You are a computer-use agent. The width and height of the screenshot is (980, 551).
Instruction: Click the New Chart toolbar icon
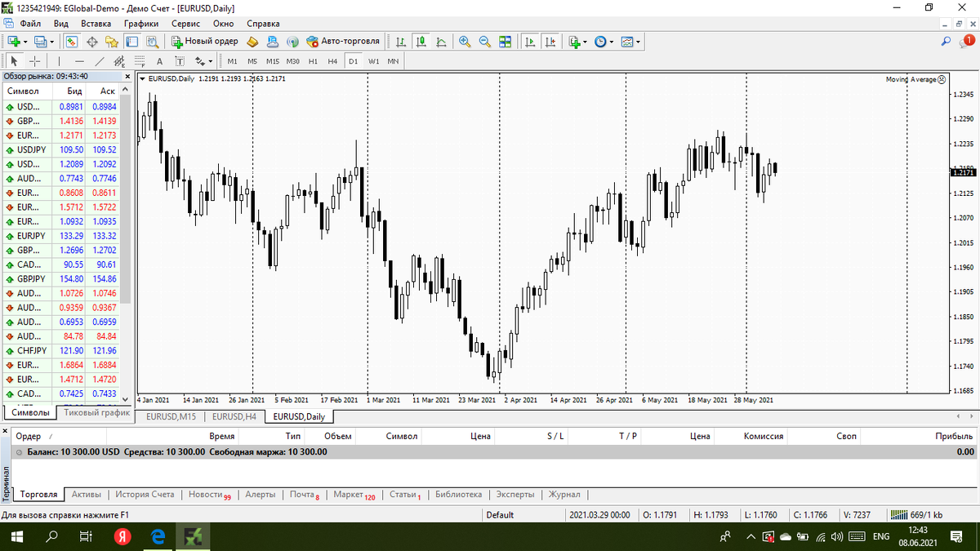click(x=14, y=41)
